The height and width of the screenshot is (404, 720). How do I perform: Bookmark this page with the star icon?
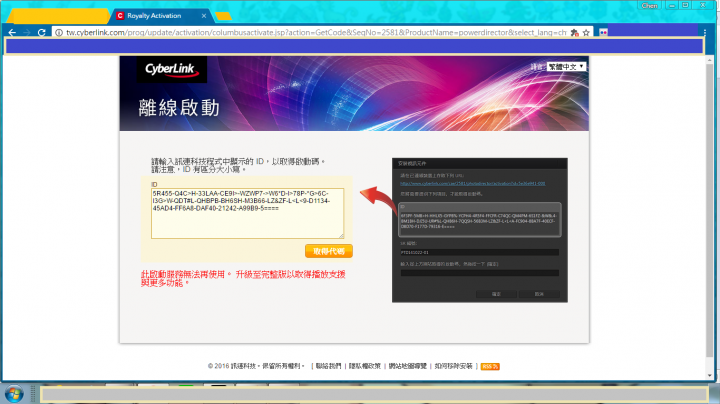(x=586, y=33)
